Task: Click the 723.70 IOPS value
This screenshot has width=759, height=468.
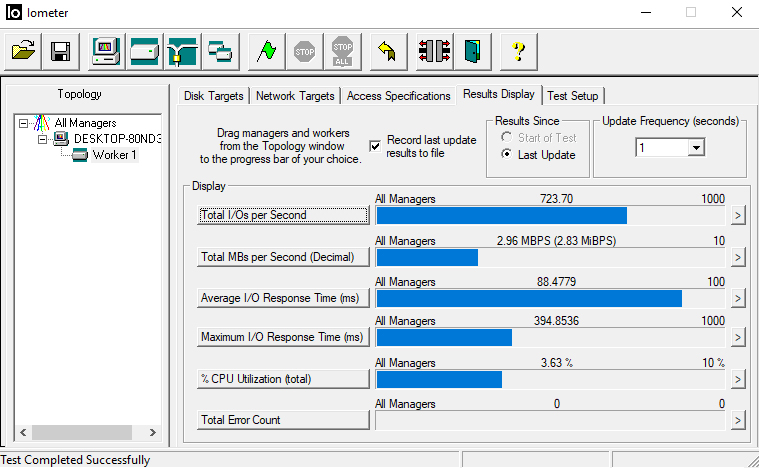Action: pyautogui.click(x=556, y=199)
